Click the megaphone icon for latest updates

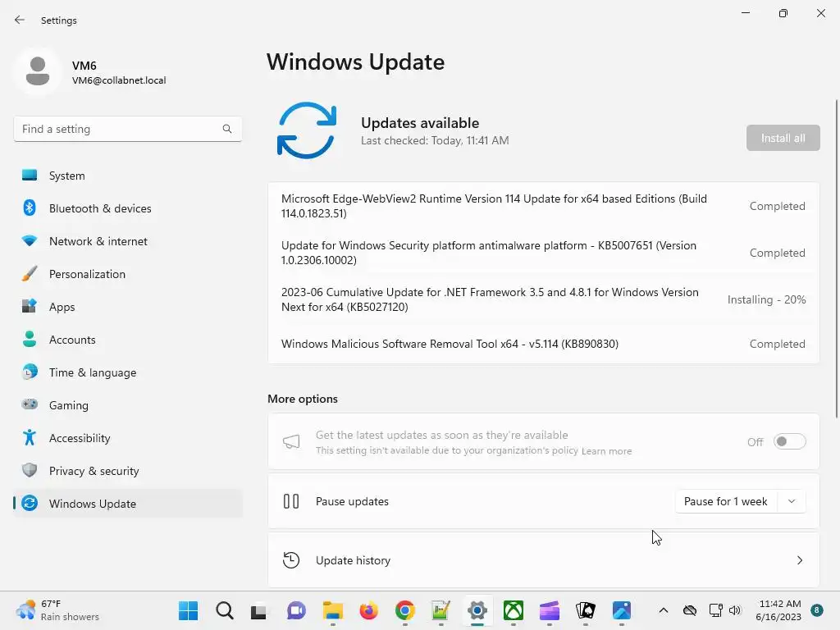(x=291, y=441)
